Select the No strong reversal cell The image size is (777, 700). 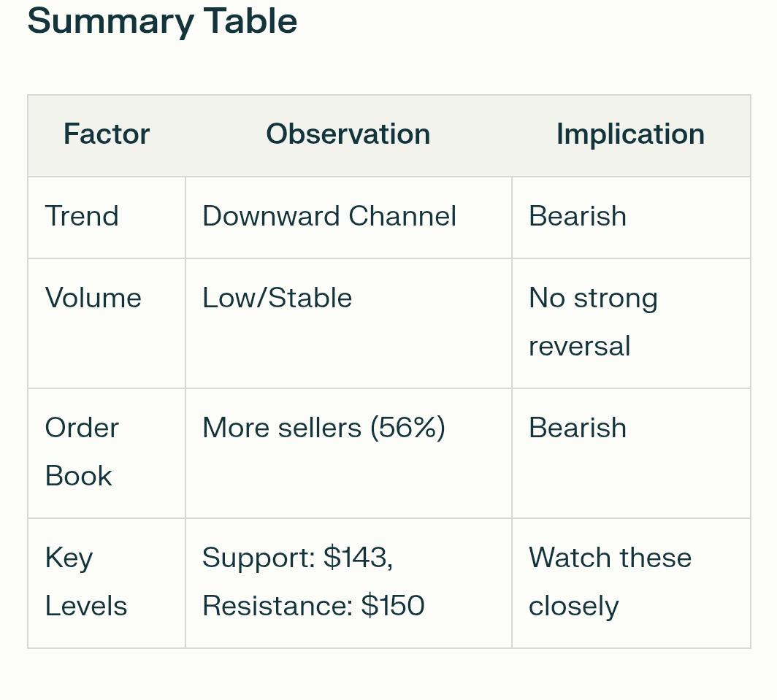tap(593, 322)
